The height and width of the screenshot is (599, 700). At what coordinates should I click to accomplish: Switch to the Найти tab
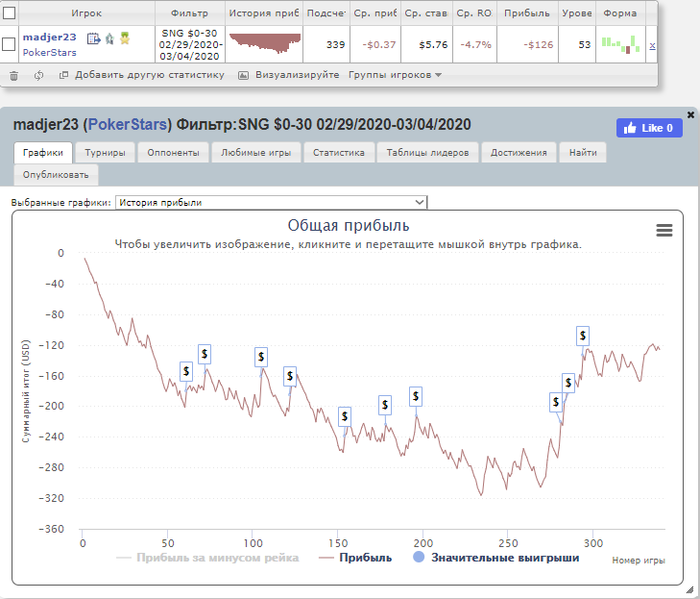click(583, 153)
